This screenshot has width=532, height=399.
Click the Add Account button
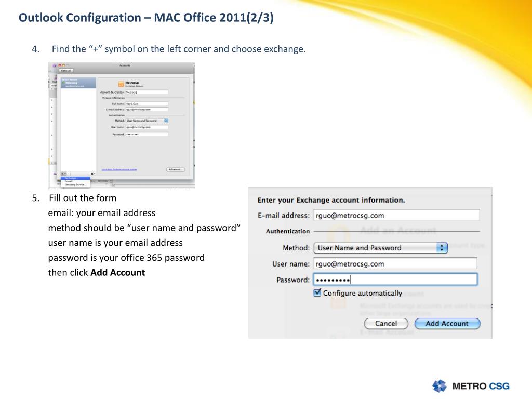pyautogui.click(x=447, y=323)
